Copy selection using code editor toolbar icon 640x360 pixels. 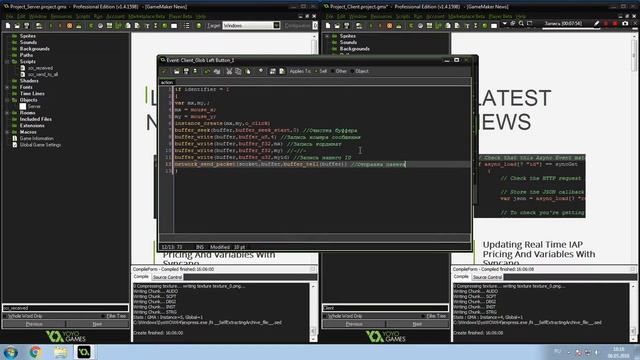point(238,71)
